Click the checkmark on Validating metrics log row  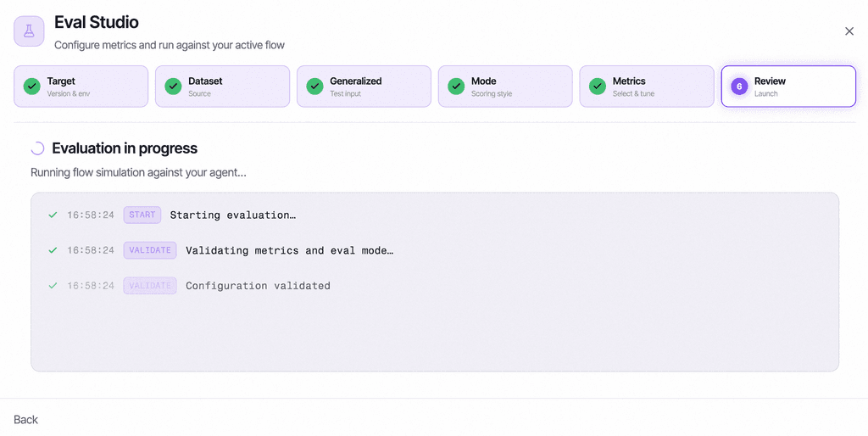(x=53, y=250)
